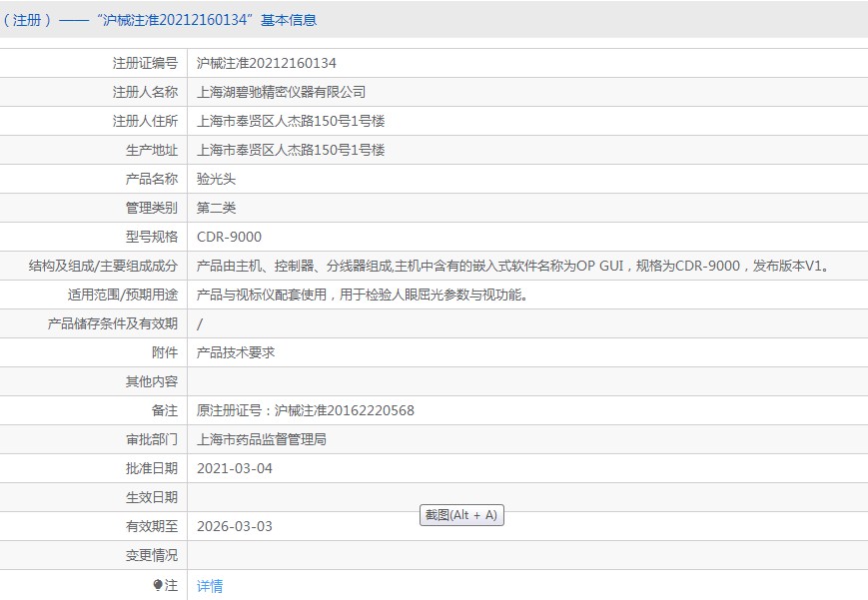Select attachment value 产品技术要求
Screen dimensions: 868x600
coord(236,352)
